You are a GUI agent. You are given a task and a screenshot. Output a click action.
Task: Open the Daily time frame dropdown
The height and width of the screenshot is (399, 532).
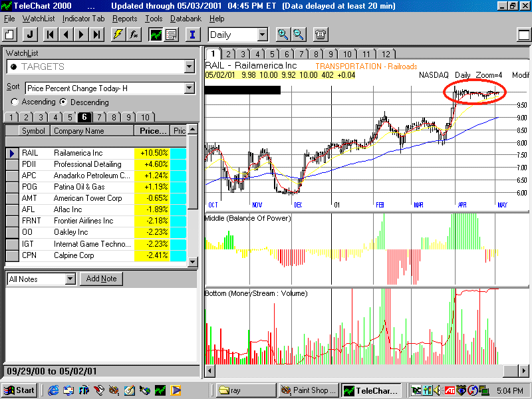tap(262, 35)
